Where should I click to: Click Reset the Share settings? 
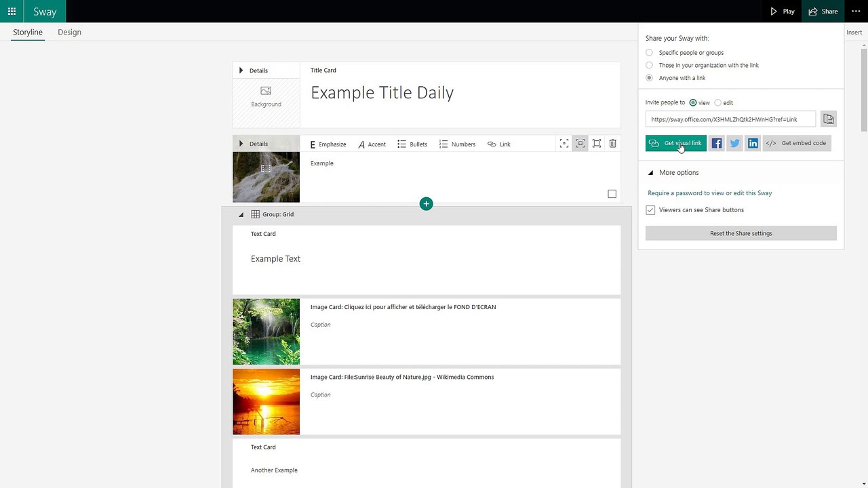click(x=741, y=233)
